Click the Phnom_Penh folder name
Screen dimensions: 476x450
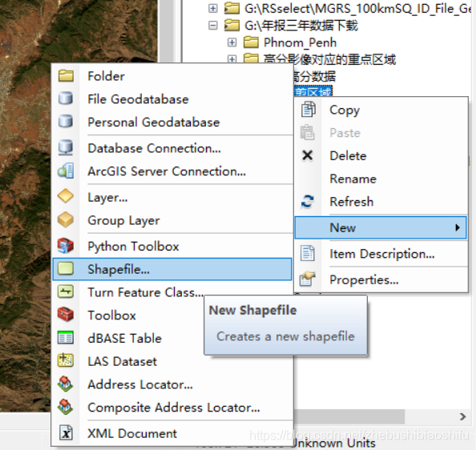300,42
